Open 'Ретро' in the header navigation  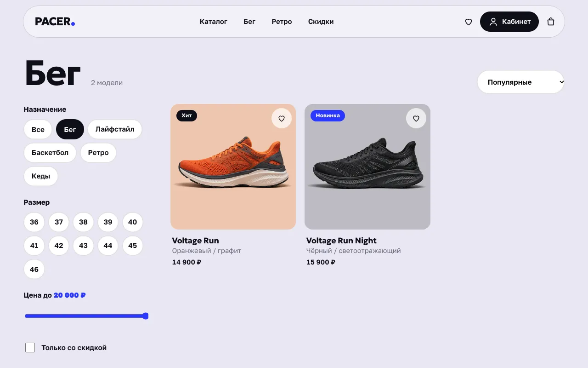(282, 22)
